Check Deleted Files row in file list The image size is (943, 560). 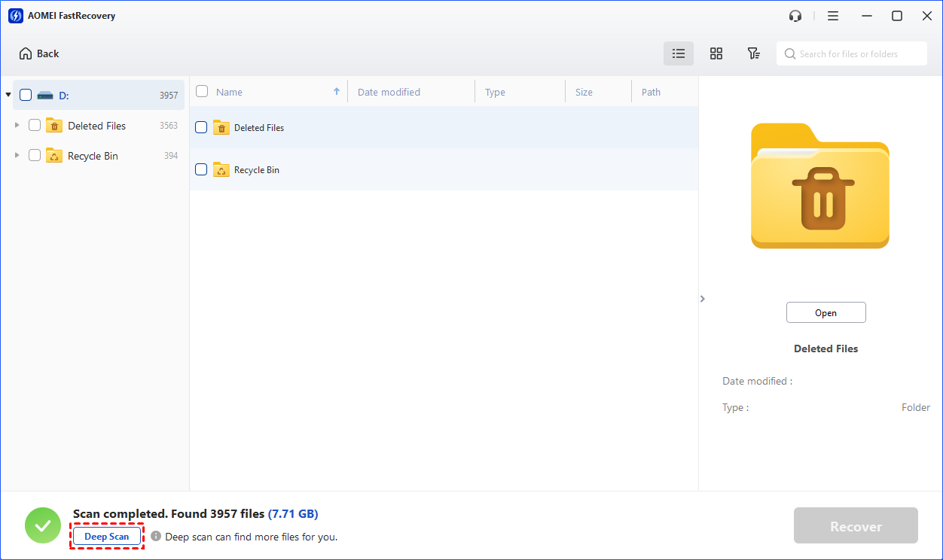pos(201,128)
